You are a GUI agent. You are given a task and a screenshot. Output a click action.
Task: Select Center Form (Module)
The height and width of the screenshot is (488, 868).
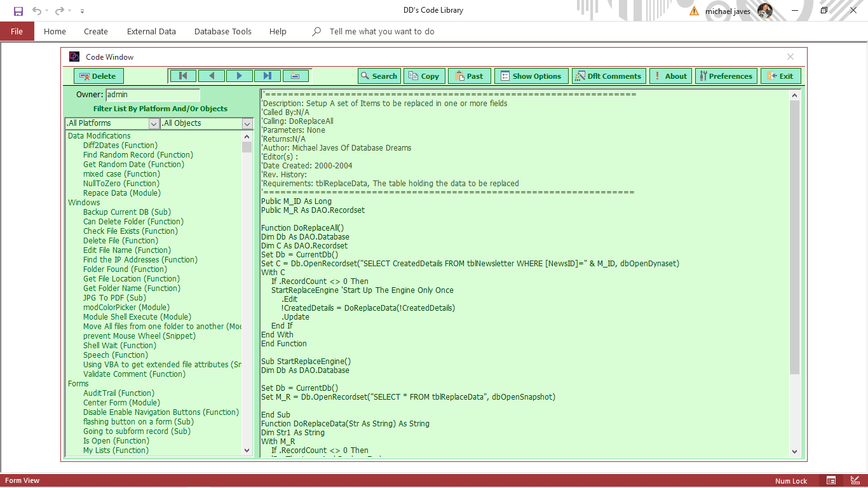121,403
